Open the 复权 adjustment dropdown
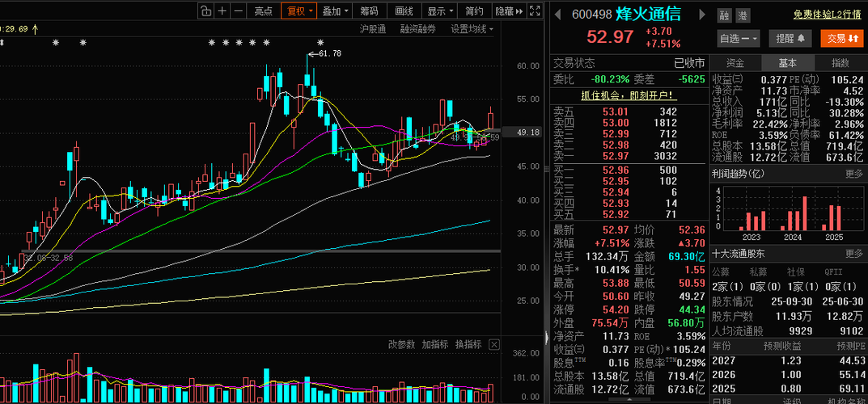The height and width of the screenshot is (404, 868). [x=299, y=11]
